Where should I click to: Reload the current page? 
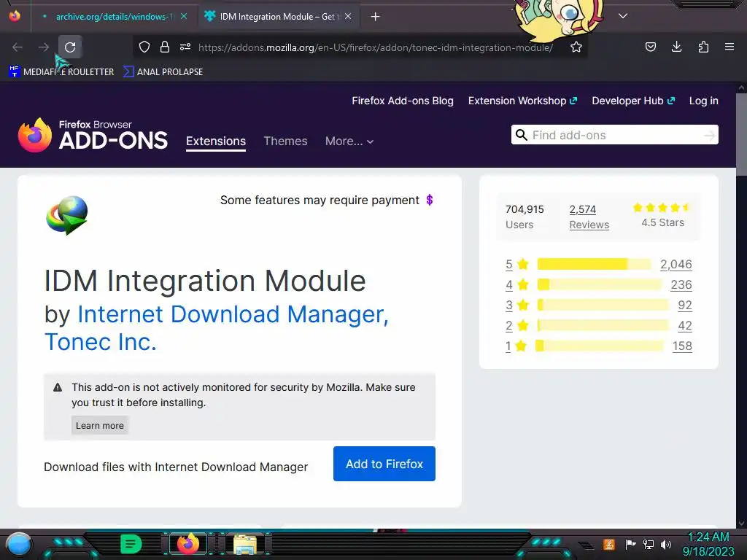point(70,47)
